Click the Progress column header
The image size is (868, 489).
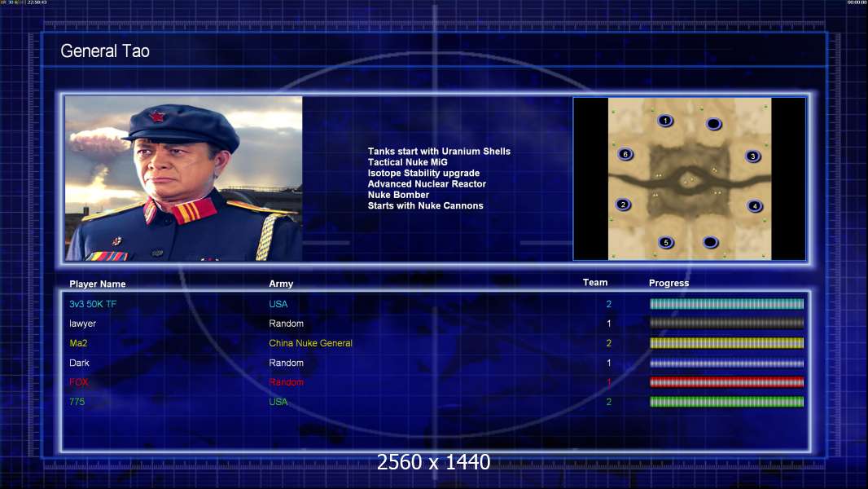(x=669, y=283)
